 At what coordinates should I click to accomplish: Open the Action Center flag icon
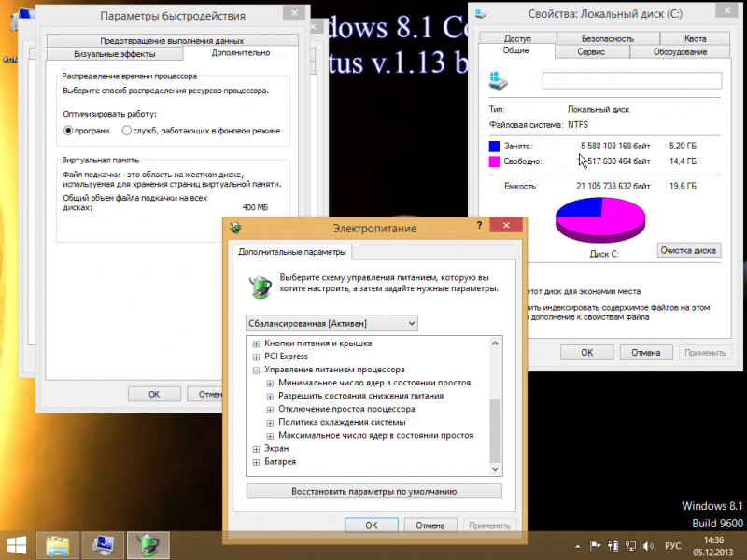pos(595,546)
